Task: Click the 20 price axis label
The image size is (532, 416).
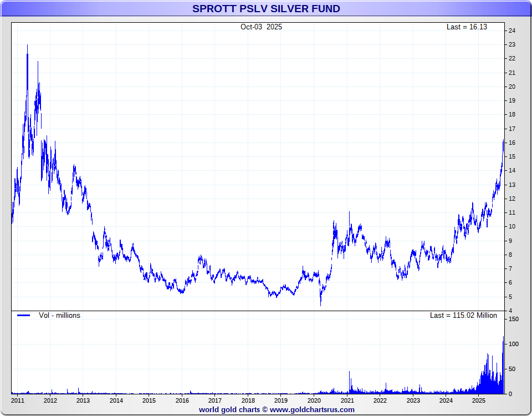Action: click(512, 87)
